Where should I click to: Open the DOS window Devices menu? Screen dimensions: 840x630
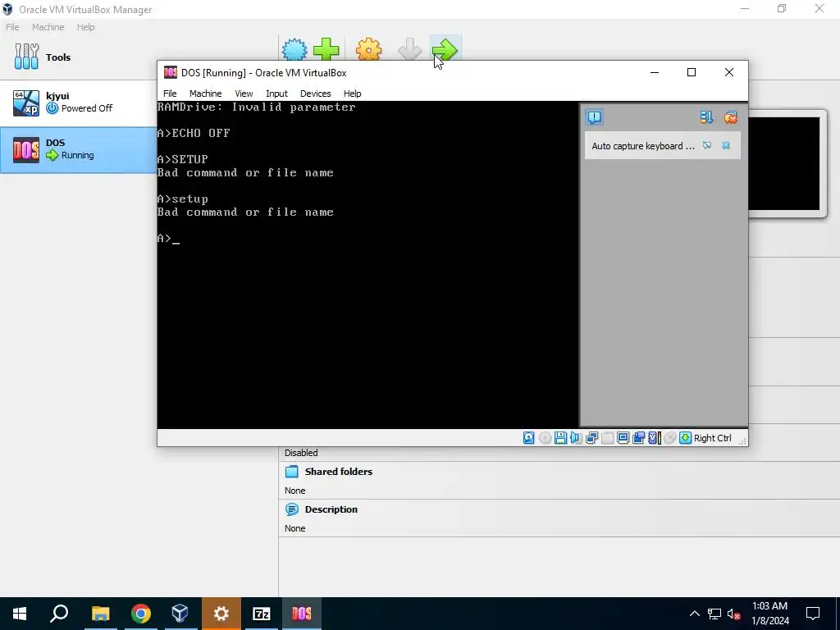pyautogui.click(x=316, y=94)
